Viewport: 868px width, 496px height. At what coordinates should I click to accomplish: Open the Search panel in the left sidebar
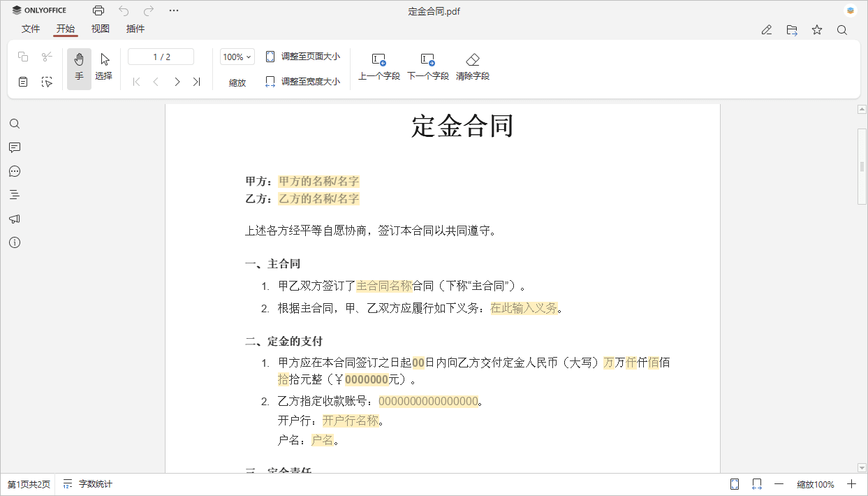[x=14, y=124]
